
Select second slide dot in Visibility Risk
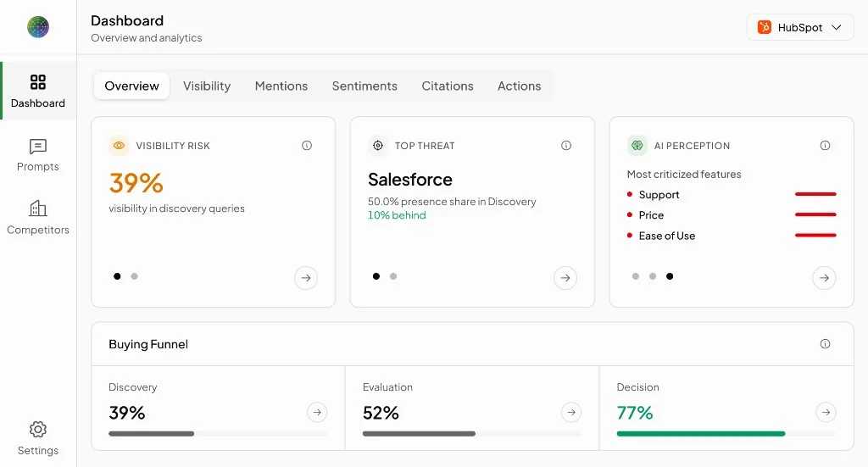(134, 276)
